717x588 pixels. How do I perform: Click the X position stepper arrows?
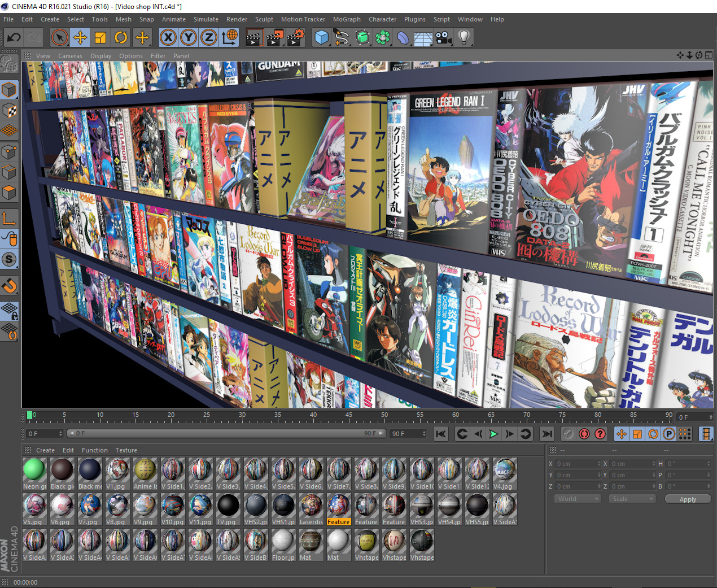tap(600, 464)
